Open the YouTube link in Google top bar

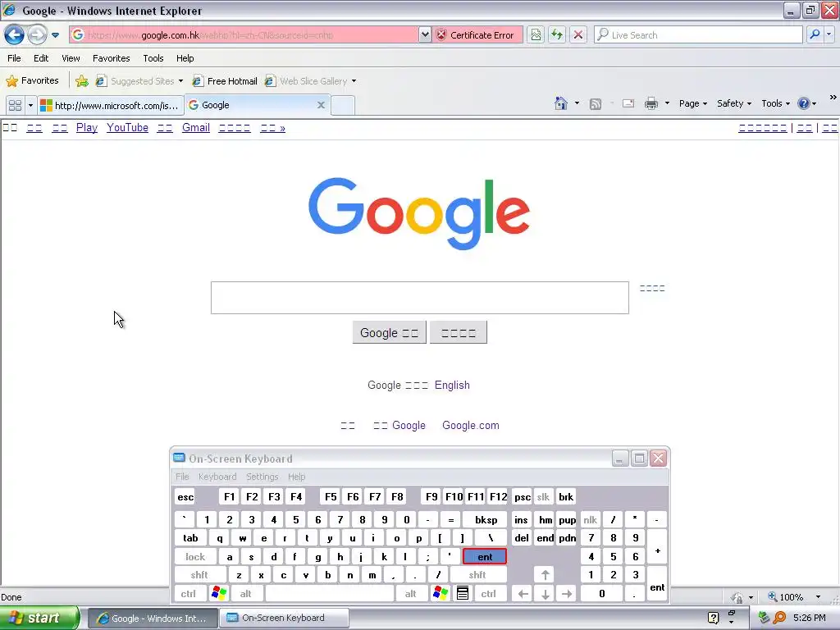coord(127,127)
